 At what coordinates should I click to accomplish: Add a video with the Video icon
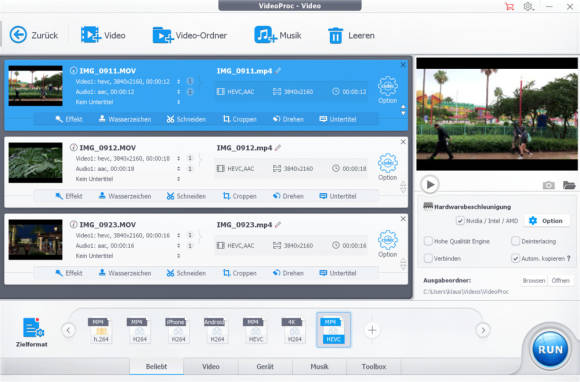pos(91,35)
